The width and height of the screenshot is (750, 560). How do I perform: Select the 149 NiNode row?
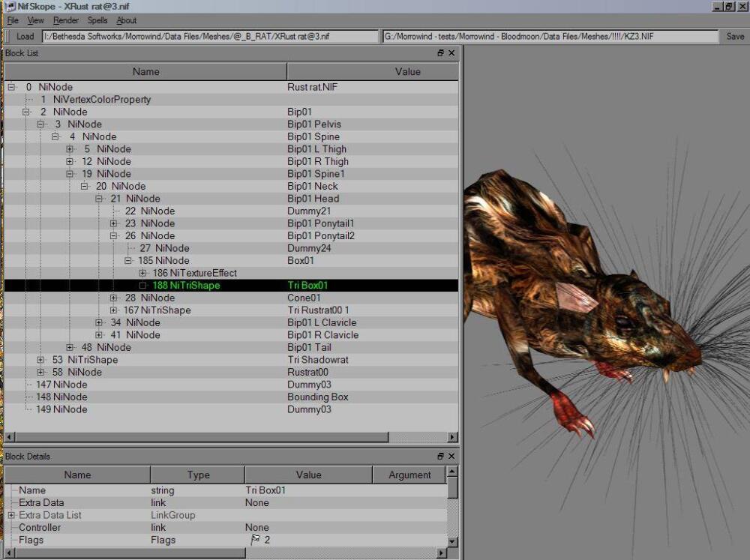click(232, 410)
